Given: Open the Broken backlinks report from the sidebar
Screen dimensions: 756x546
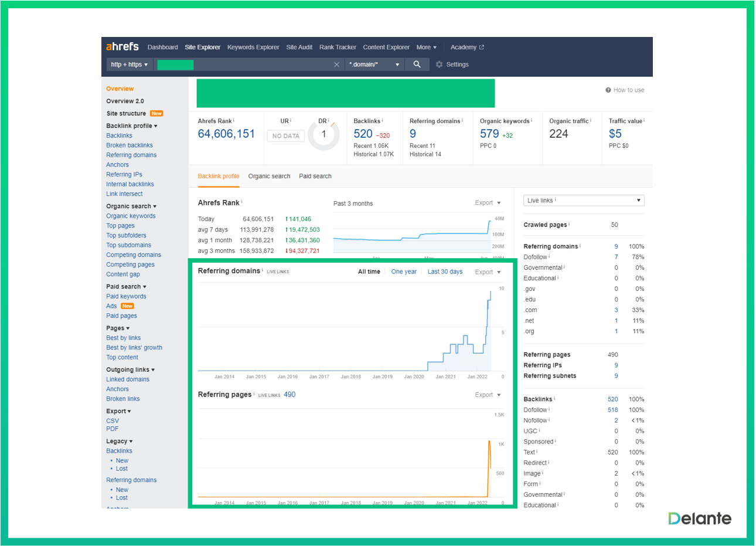Looking at the screenshot, I should 129,145.
